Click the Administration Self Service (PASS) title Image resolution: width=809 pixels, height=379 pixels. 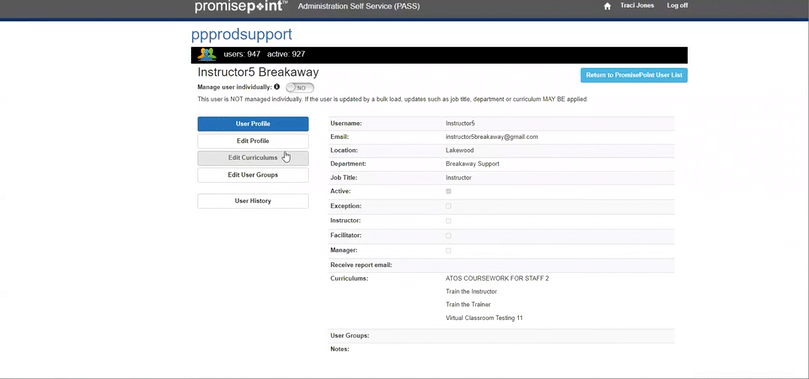pyautogui.click(x=359, y=7)
